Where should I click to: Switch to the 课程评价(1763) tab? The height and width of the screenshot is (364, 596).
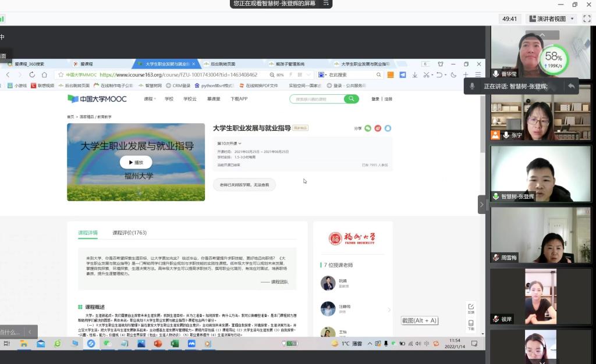(x=129, y=233)
